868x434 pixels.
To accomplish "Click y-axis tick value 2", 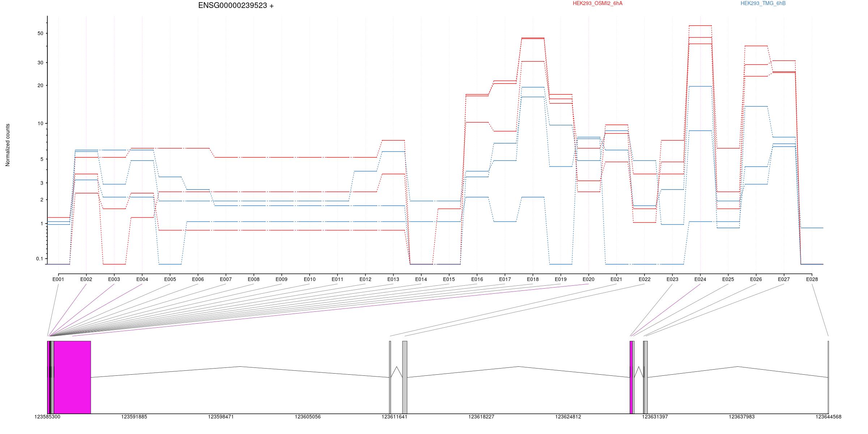I will click(42, 200).
